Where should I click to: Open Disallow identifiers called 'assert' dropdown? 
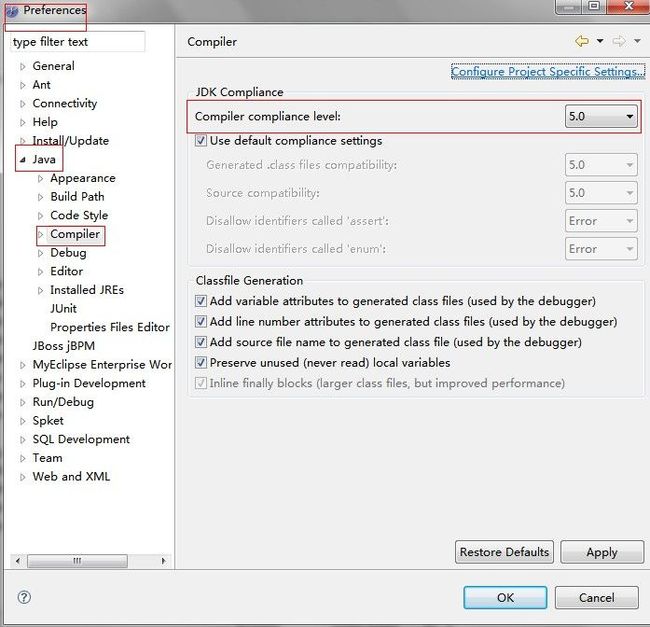(601, 221)
